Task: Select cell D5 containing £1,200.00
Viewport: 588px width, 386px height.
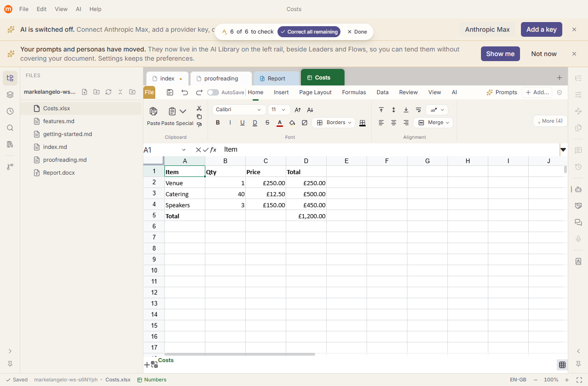Action: point(306,216)
